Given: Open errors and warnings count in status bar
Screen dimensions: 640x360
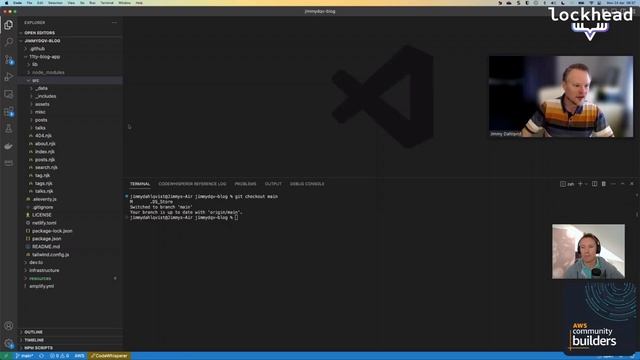Looking at the screenshot, I should click(60, 356).
